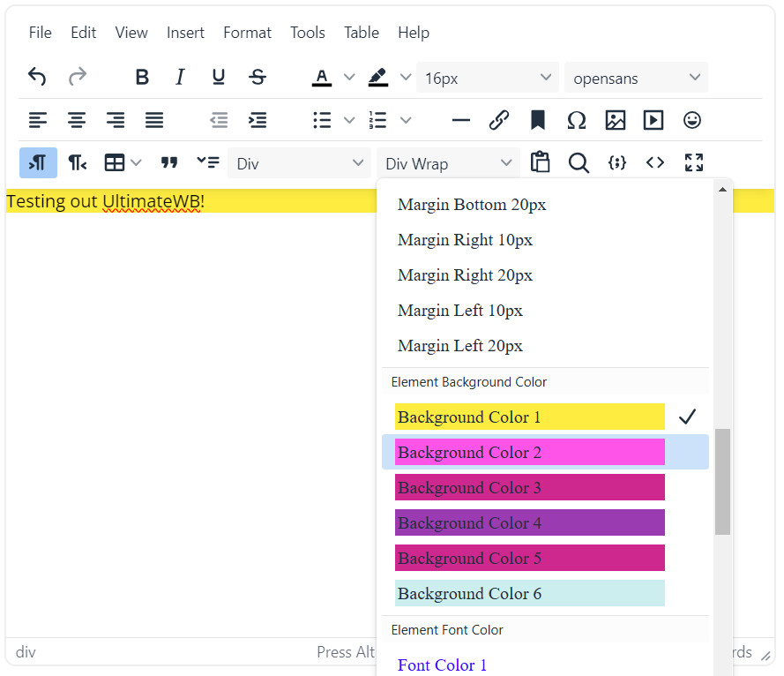
Task: Open the Format menu
Action: pos(247,33)
